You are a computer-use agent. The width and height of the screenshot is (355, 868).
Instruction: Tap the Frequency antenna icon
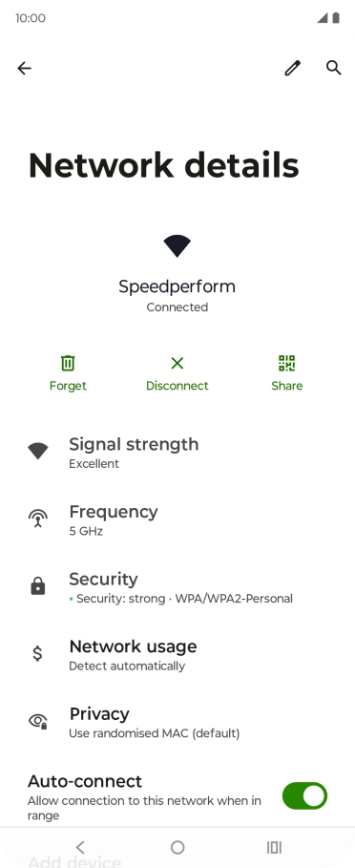[37, 519]
